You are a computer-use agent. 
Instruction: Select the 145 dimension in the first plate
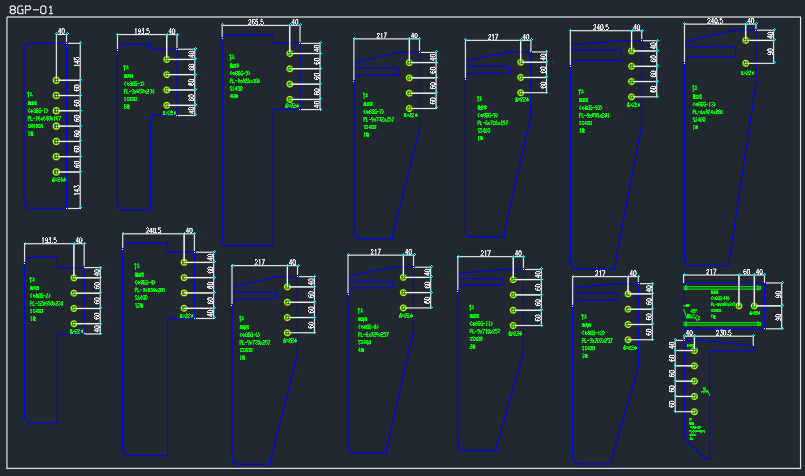77,61
